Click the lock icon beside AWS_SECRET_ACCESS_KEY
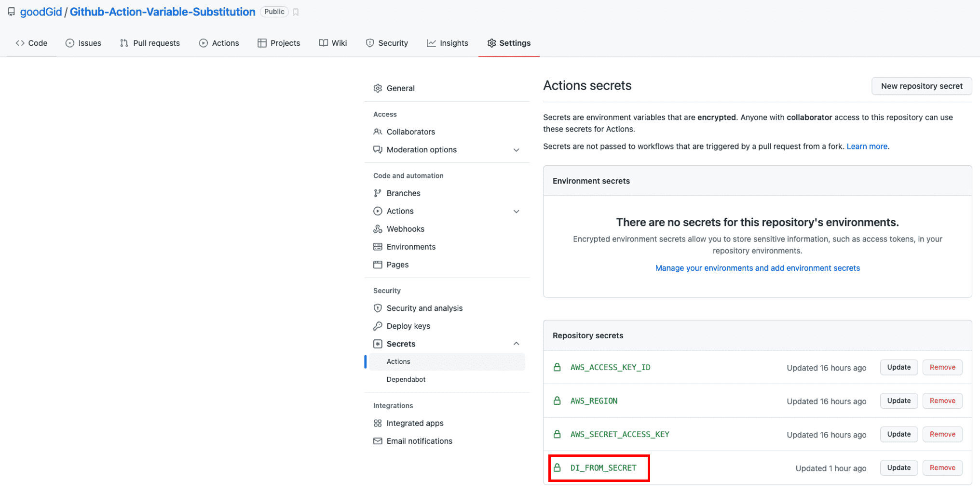The height and width of the screenshot is (493, 980). [x=557, y=434]
